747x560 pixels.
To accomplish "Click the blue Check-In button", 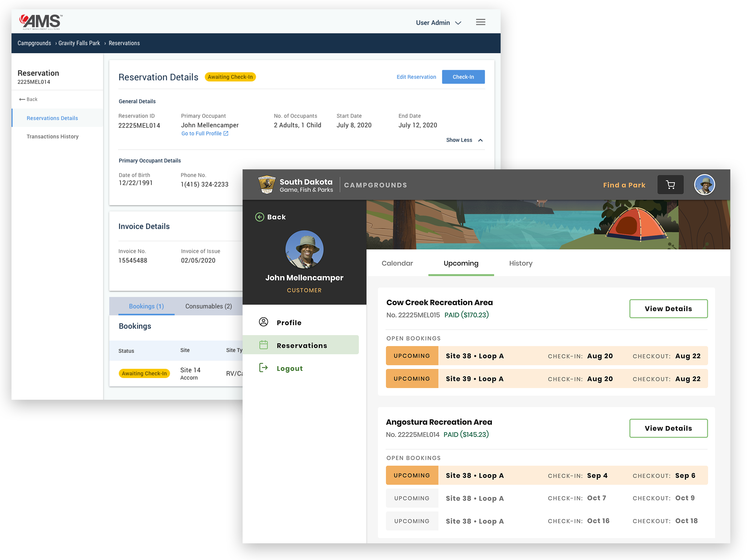I will coord(463,77).
